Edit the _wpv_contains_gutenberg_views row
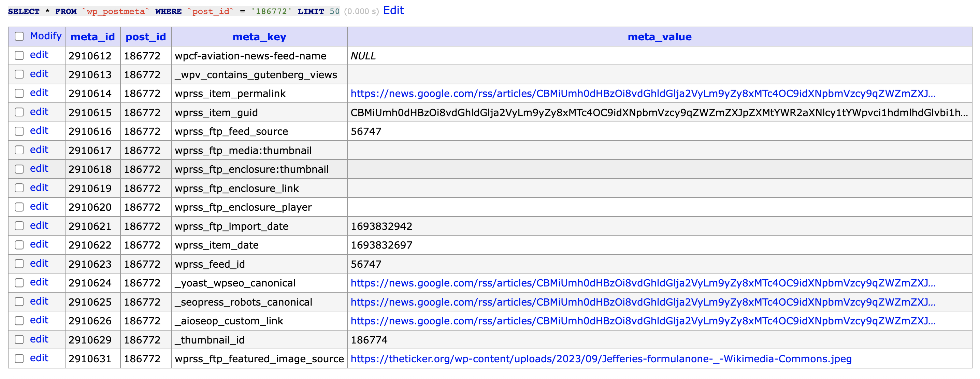The height and width of the screenshot is (379, 980). (39, 74)
